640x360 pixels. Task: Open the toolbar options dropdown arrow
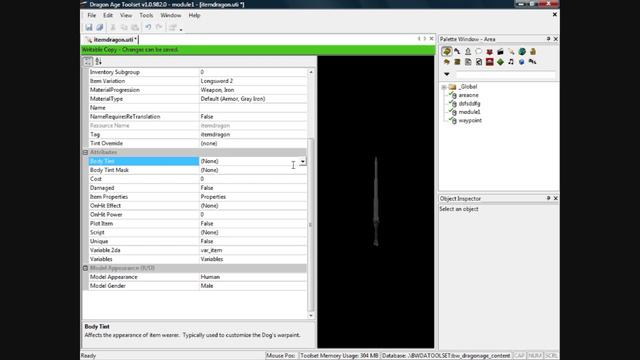click(181, 29)
